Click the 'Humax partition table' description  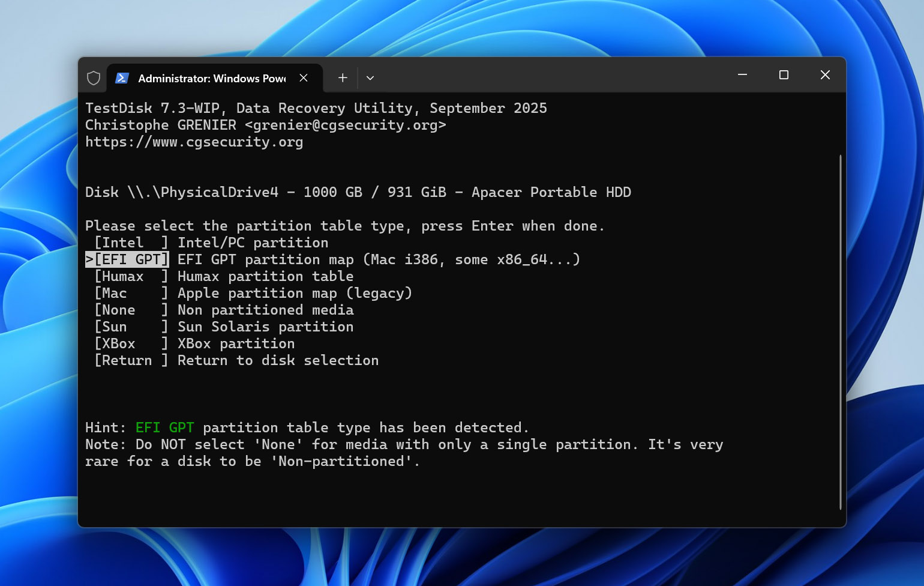click(265, 276)
